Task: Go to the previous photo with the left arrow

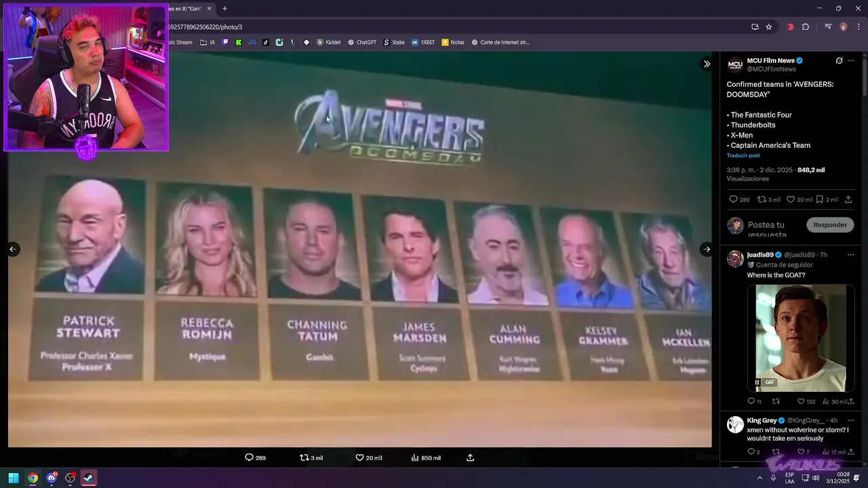Action: click(x=13, y=249)
